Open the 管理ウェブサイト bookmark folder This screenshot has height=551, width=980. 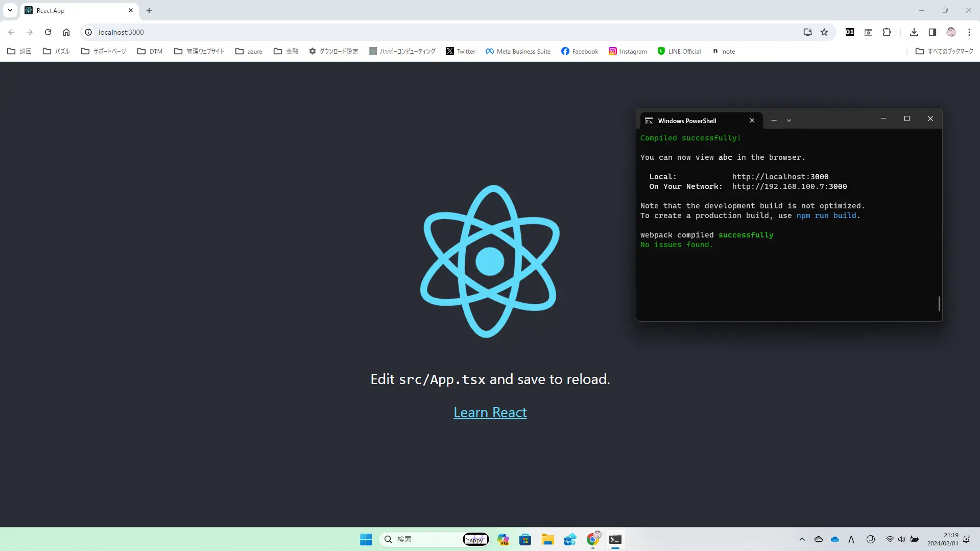(x=199, y=51)
